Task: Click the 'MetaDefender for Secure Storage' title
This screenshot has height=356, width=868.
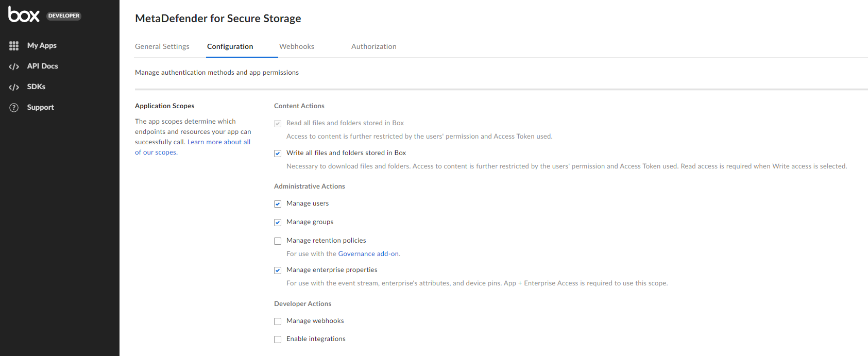Action: point(218,19)
